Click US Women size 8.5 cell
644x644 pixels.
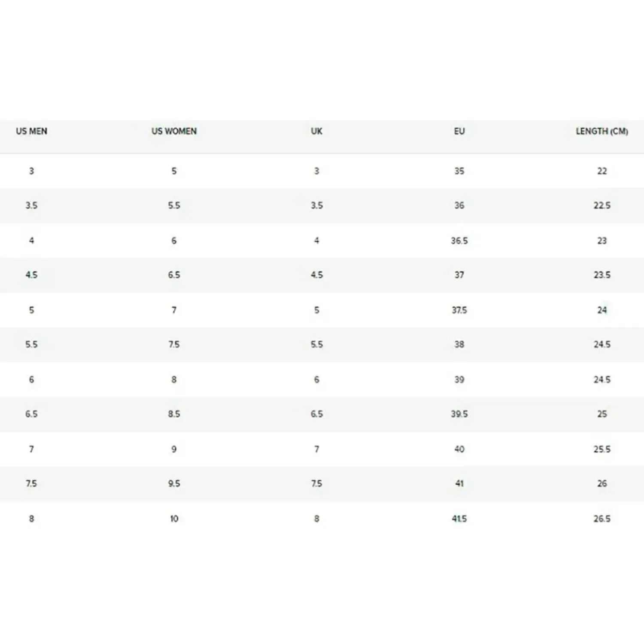click(x=174, y=414)
